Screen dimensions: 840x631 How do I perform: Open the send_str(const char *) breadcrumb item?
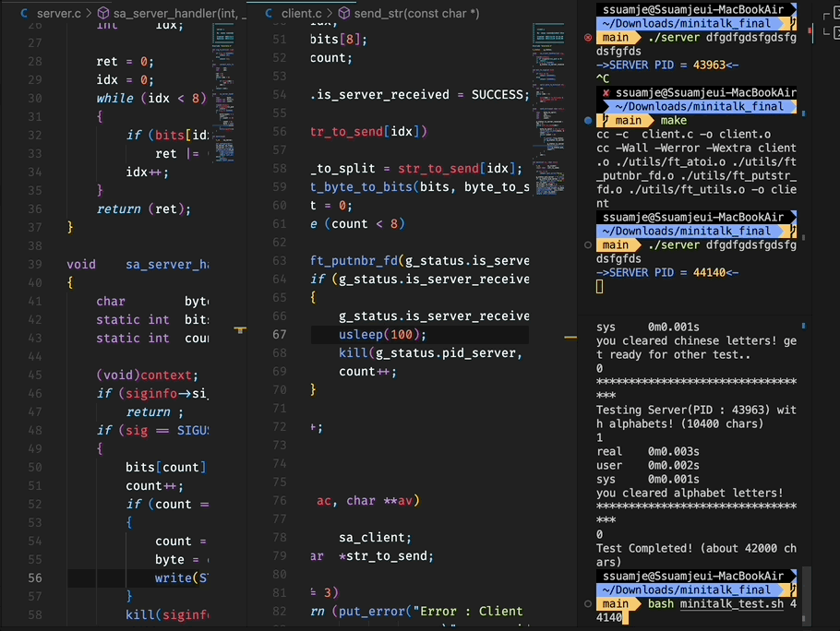coord(417,14)
